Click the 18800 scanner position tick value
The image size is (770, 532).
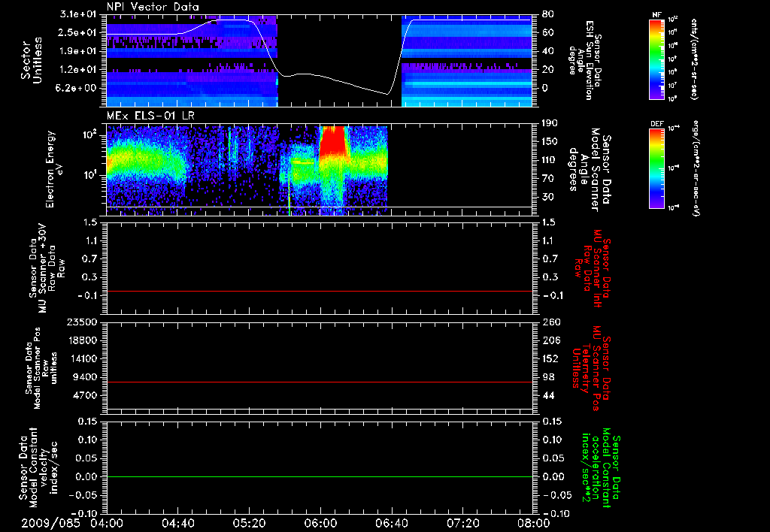[x=81, y=340]
